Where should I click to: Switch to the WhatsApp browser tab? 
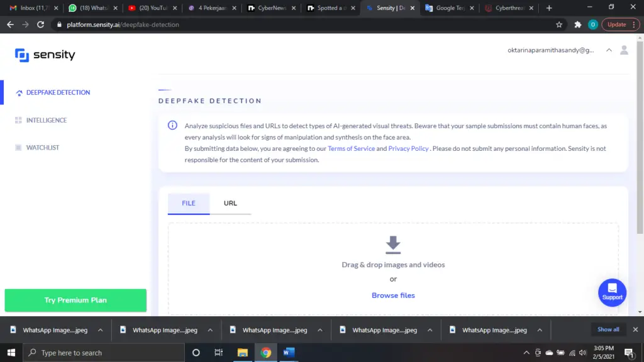(93, 8)
